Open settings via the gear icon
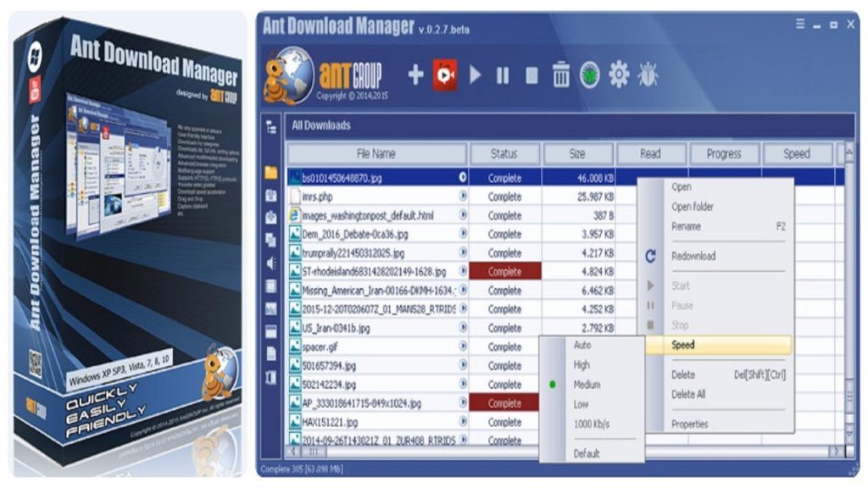The width and height of the screenshot is (868, 488). tap(619, 75)
